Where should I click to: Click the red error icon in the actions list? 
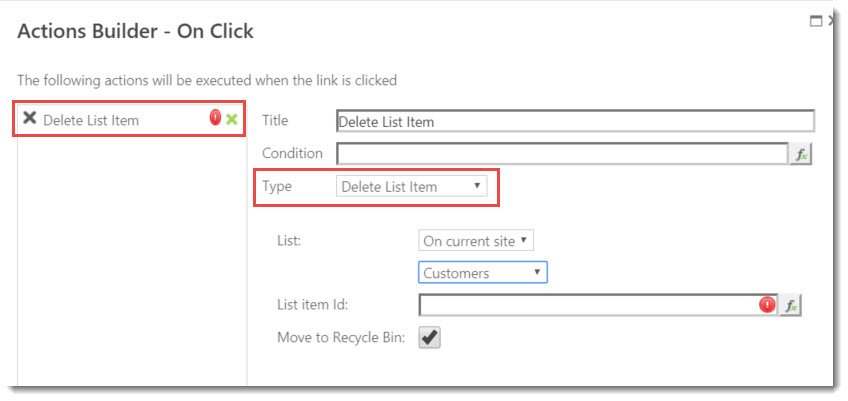[215, 117]
